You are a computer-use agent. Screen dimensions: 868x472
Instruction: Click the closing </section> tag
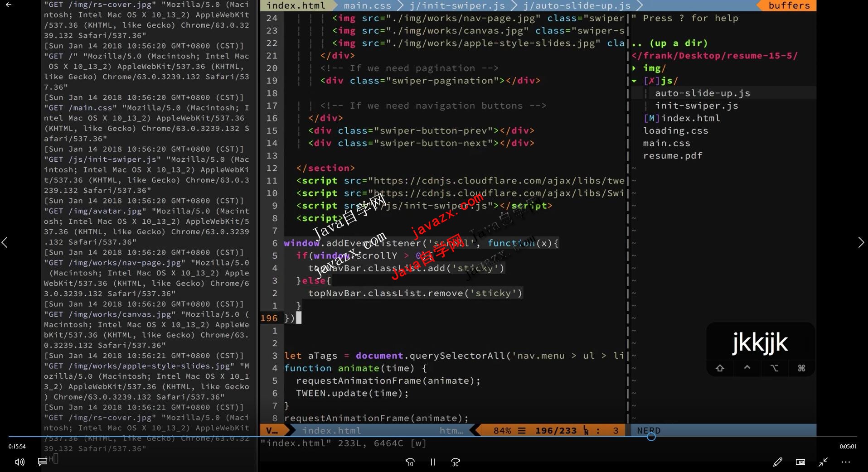click(x=325, y=168)
